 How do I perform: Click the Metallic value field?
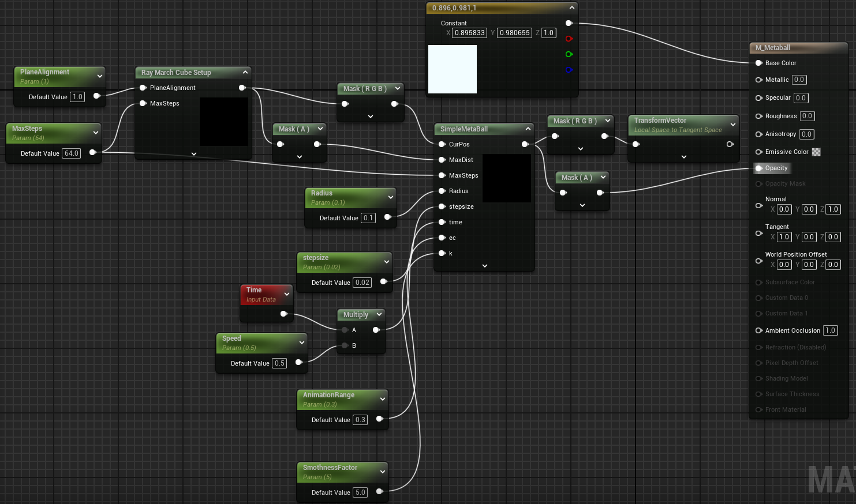click(799, 80)
